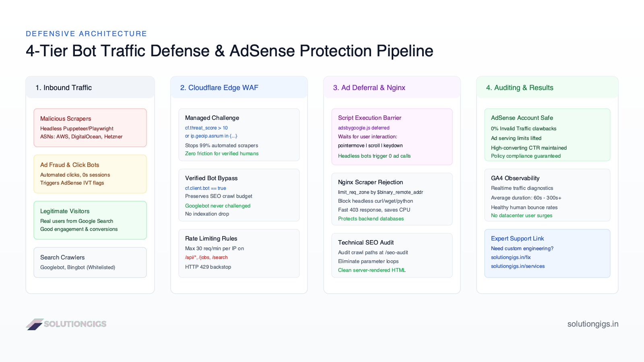Click the /api/*, /jobs, /search paths
Viewport: 644px width, 362px height.
click(206, 257)
